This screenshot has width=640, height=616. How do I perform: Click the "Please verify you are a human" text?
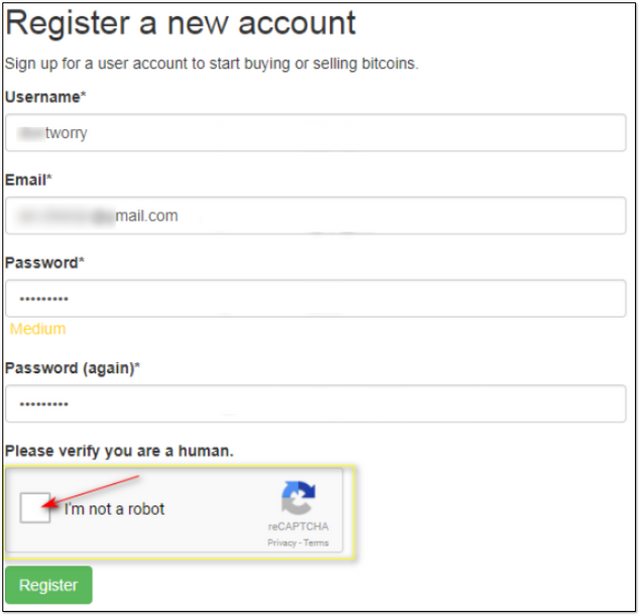click(119, 451)
